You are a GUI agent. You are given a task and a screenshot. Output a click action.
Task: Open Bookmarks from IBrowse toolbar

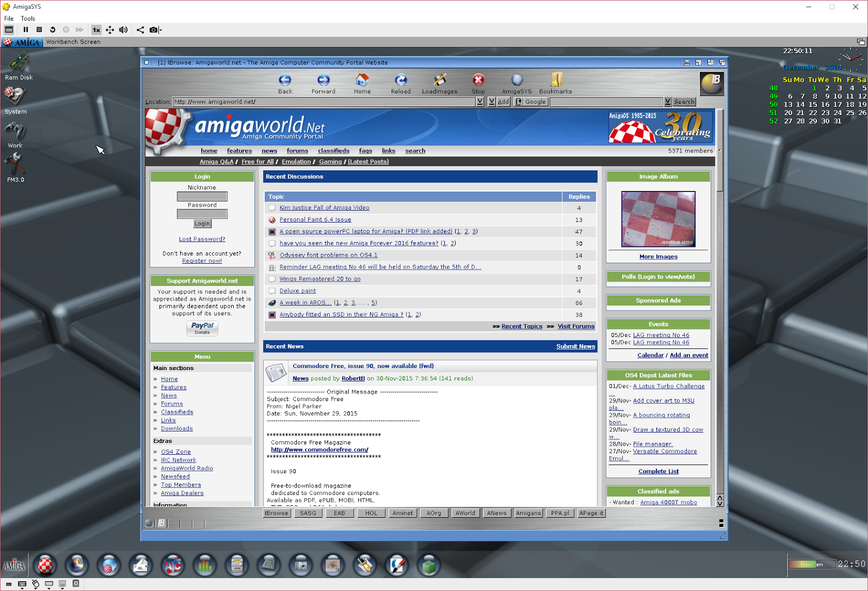click(556, 84)
